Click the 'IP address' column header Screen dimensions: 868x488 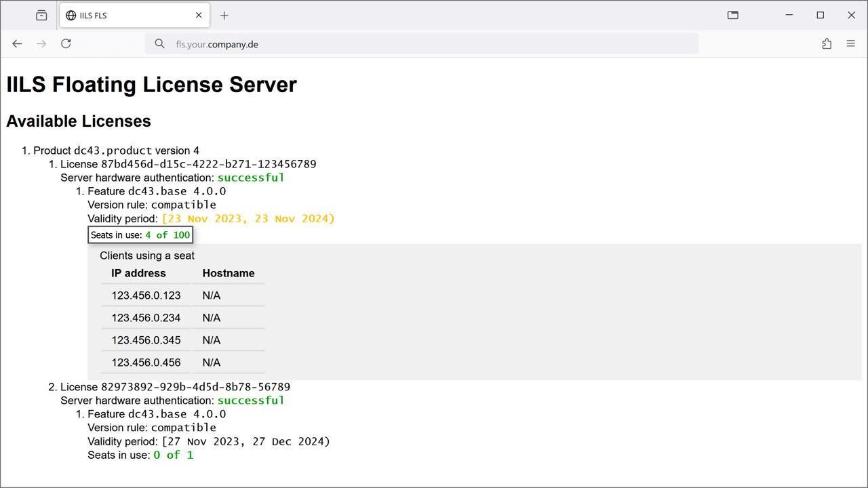pyautogui.click(x=138, y=273)
